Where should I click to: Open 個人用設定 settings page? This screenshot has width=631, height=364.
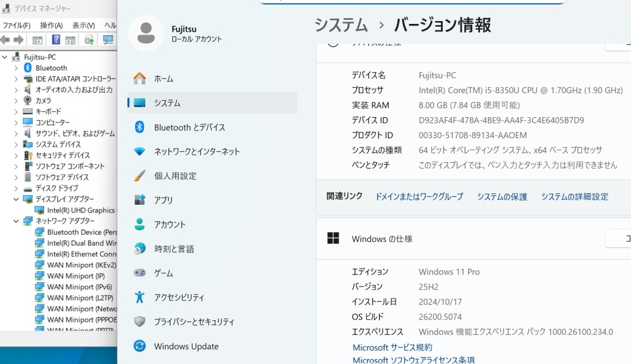click(175, 176)
